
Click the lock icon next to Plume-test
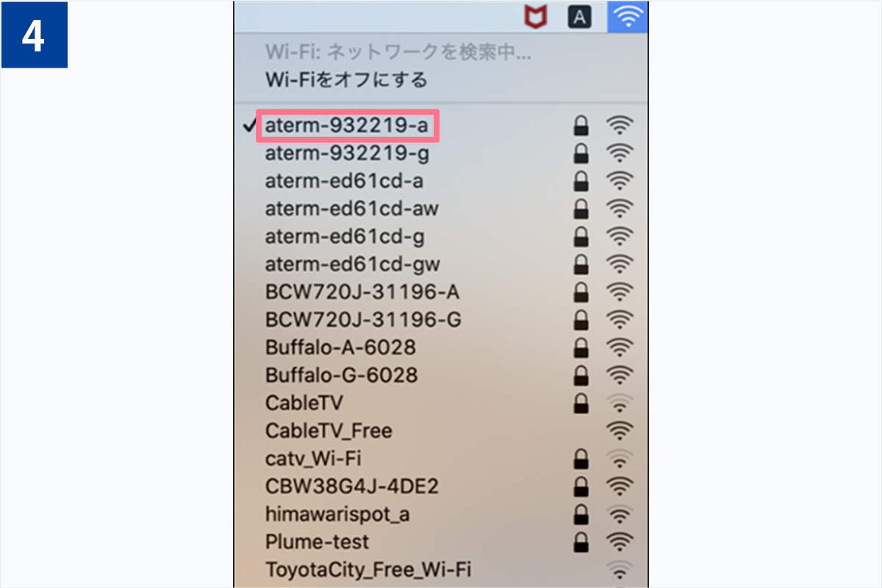[581, 542]
